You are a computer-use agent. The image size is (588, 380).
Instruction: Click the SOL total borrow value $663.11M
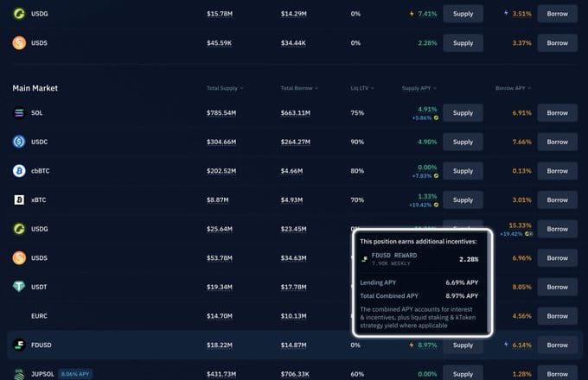pyautogui.click(x=296, y=112)
